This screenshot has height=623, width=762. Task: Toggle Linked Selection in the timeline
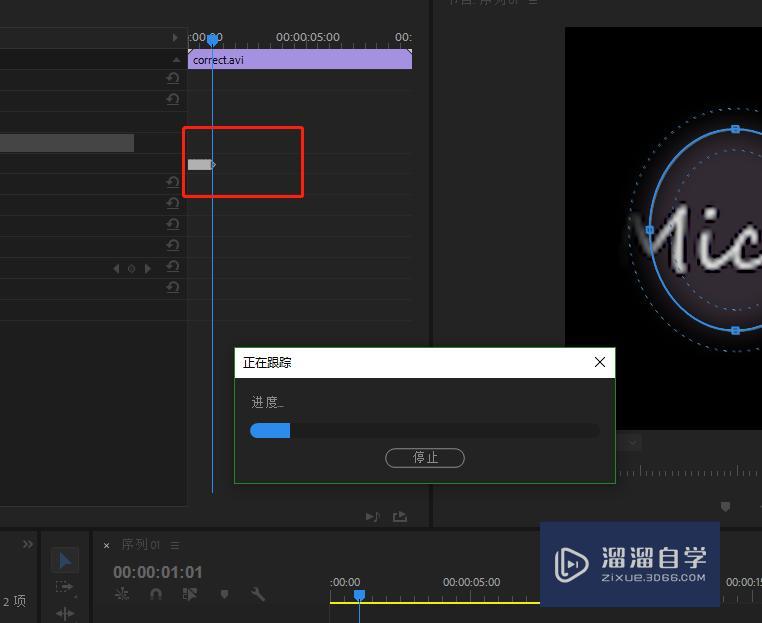(x=190, y=594)
